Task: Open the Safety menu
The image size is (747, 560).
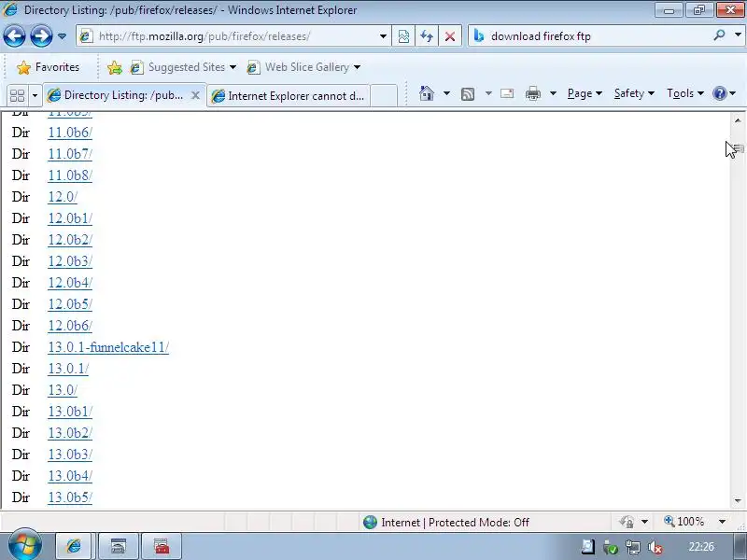Action: click(634, 93)
